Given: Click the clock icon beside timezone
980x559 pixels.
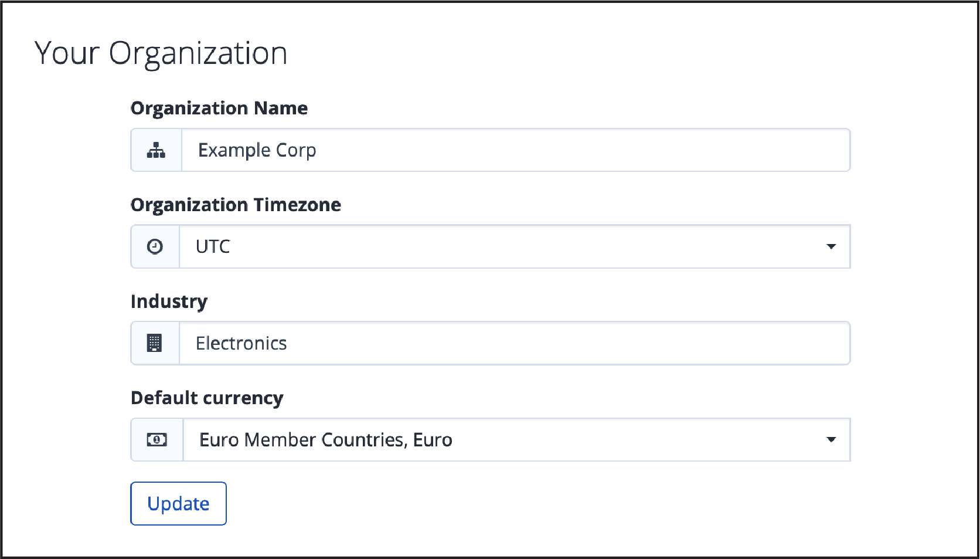Looking at the screenshot, I should coord(155,246).
